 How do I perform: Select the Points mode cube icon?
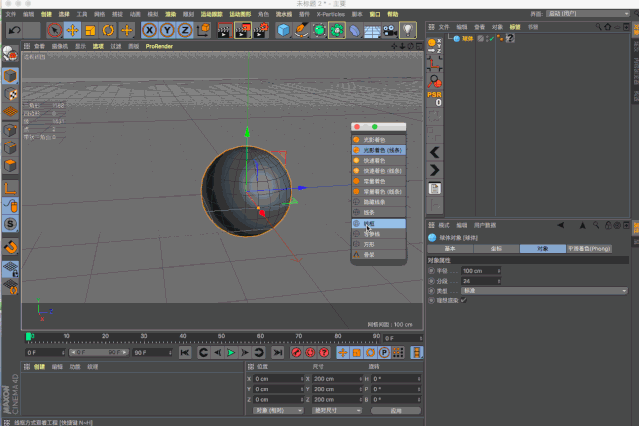click(x=10, y=130)
